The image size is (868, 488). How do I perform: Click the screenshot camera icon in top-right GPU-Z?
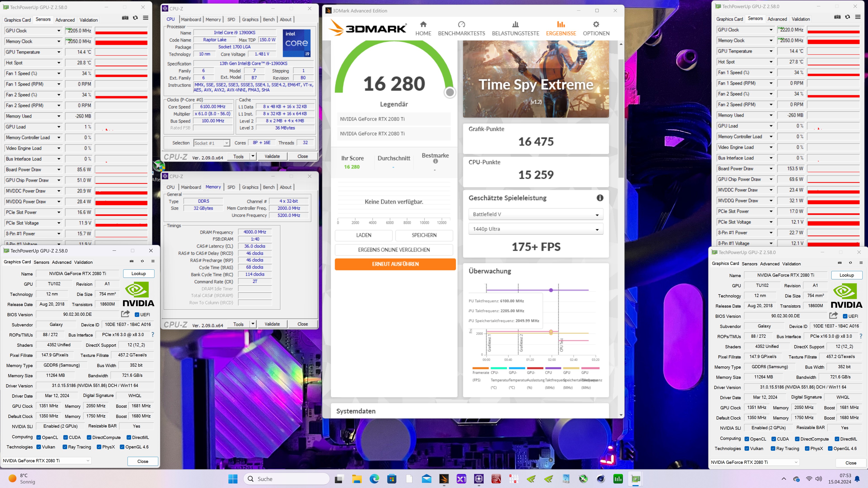[837, 17]
